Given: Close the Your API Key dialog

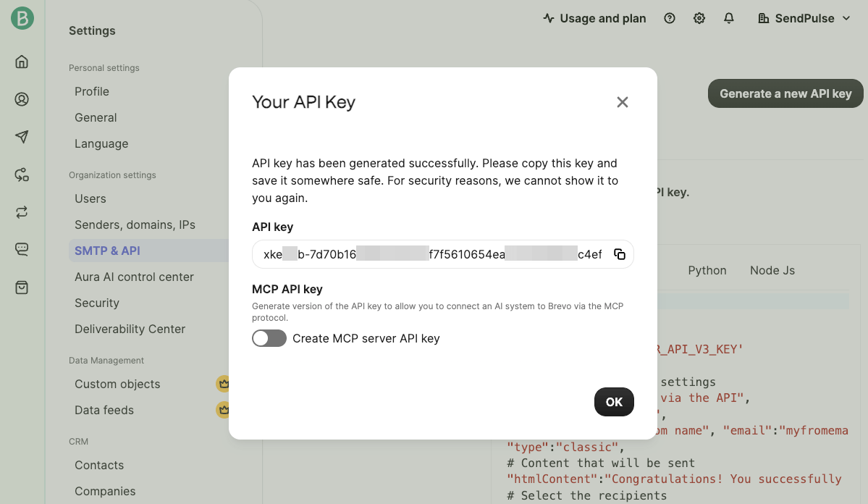Looking at the screenshot, I should 622,102.
